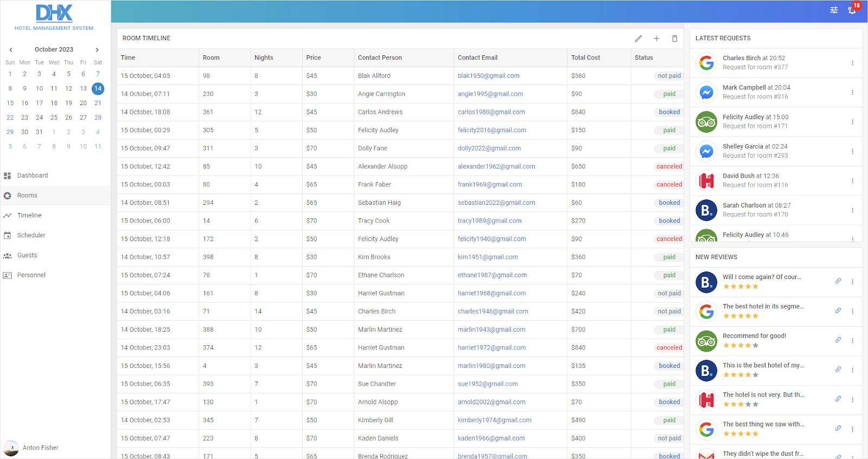Sort the table by Total Cost header
Image resolution: width=868 pixels, height=459 pixels.
click(x=585, y=57)
